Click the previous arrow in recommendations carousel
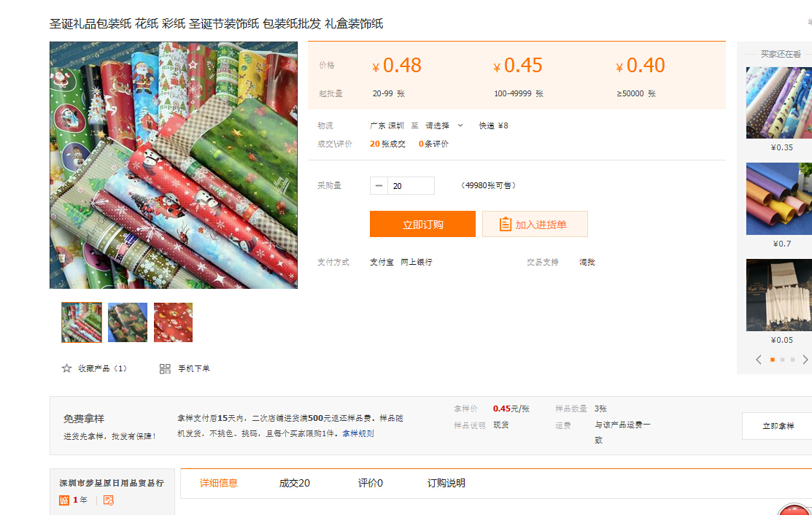 759,360
